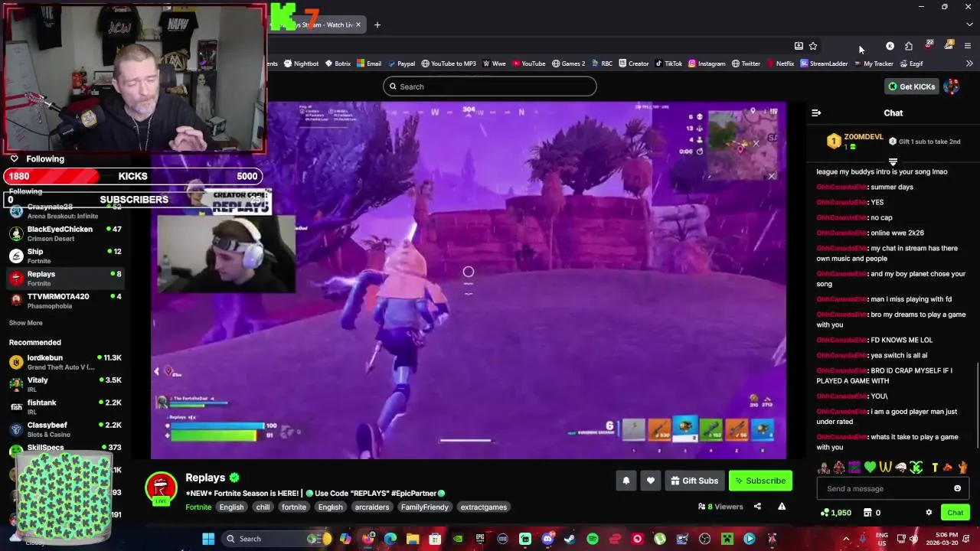980x551 pixels.
Task: Click the chill tag
Action: click(x=263, y=507)
